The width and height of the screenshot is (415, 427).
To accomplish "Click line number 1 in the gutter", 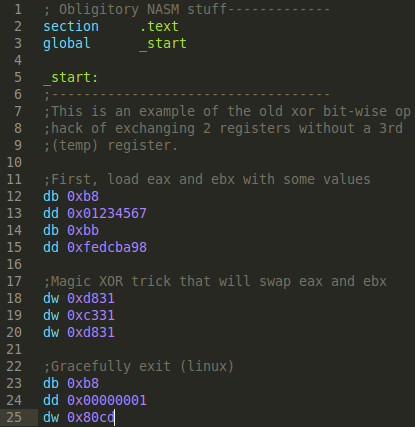I will pyautogui.click(x=18, y=9).
